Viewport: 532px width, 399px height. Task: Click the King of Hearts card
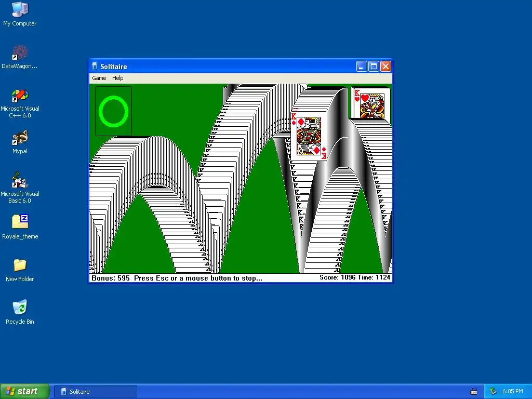(x=372, y=103)
